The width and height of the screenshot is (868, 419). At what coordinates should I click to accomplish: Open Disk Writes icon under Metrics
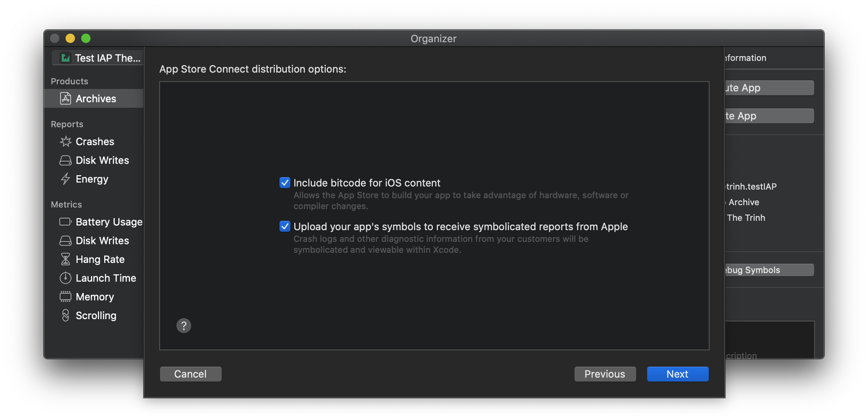(66, 241)
